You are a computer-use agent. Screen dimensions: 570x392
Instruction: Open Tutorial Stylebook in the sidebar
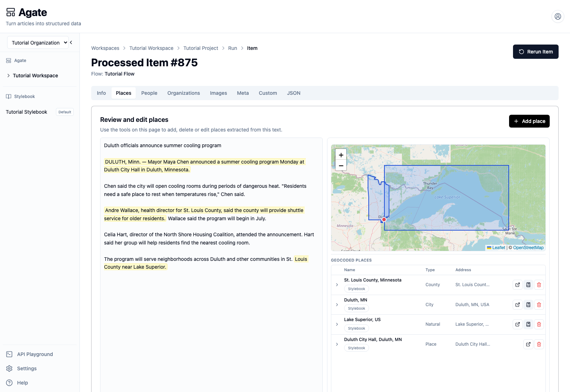tap(27, 112)
